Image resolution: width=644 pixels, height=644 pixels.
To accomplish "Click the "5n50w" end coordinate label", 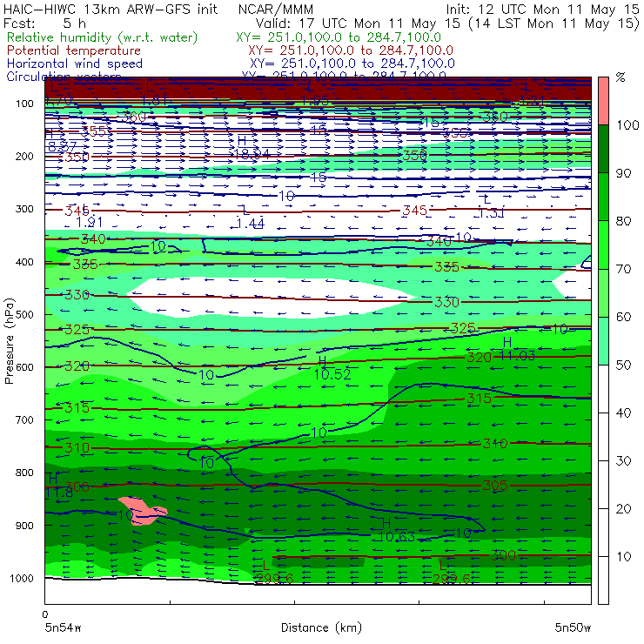I will (573, 627).
